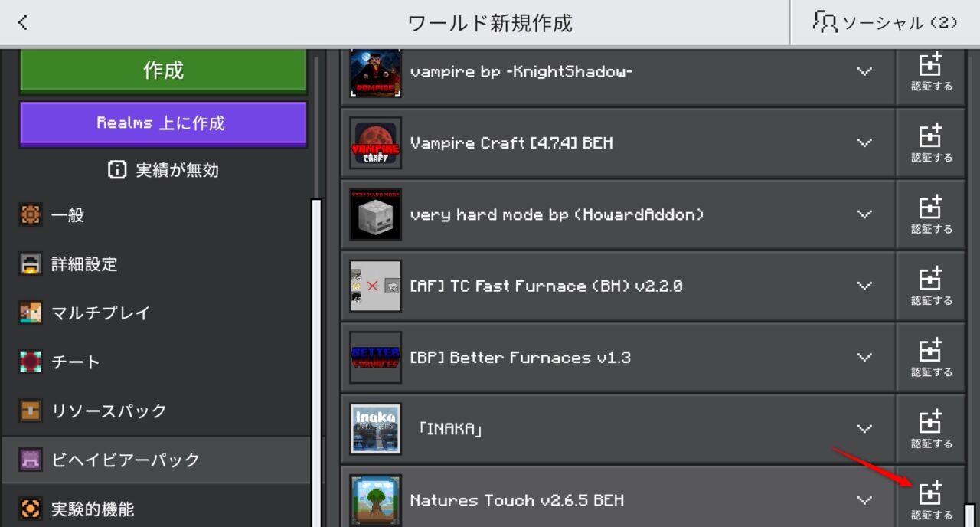Image resolution: width=980 pixels, height=527 pixels.
Task: Click the 実績が無効 notice text
Action: 178,170
